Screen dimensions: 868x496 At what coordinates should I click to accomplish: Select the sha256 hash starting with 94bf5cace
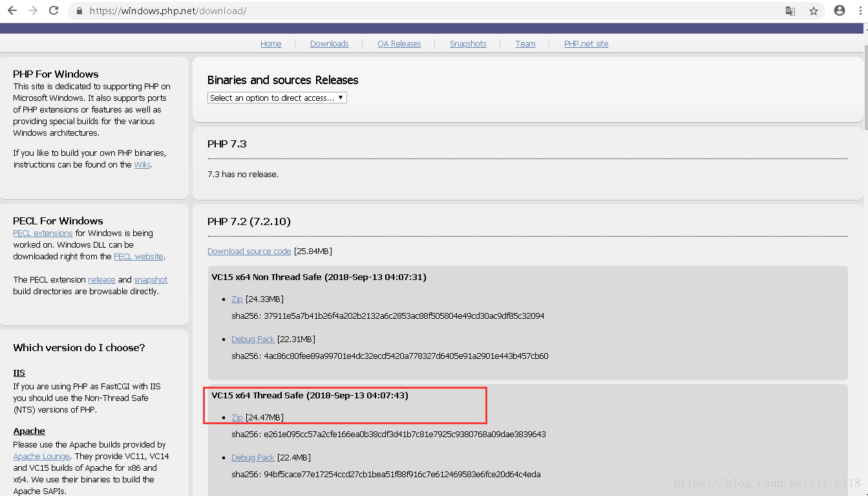coord(401,475)
